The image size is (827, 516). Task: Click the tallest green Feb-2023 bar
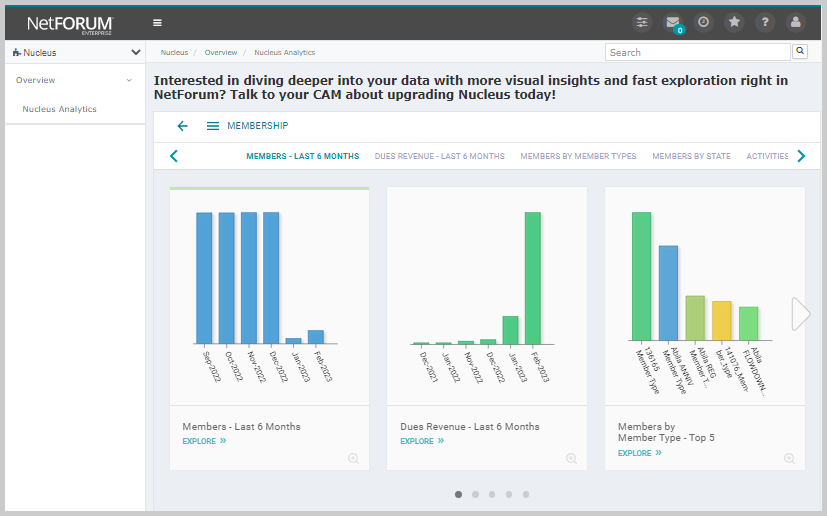[x=532, y=277]
